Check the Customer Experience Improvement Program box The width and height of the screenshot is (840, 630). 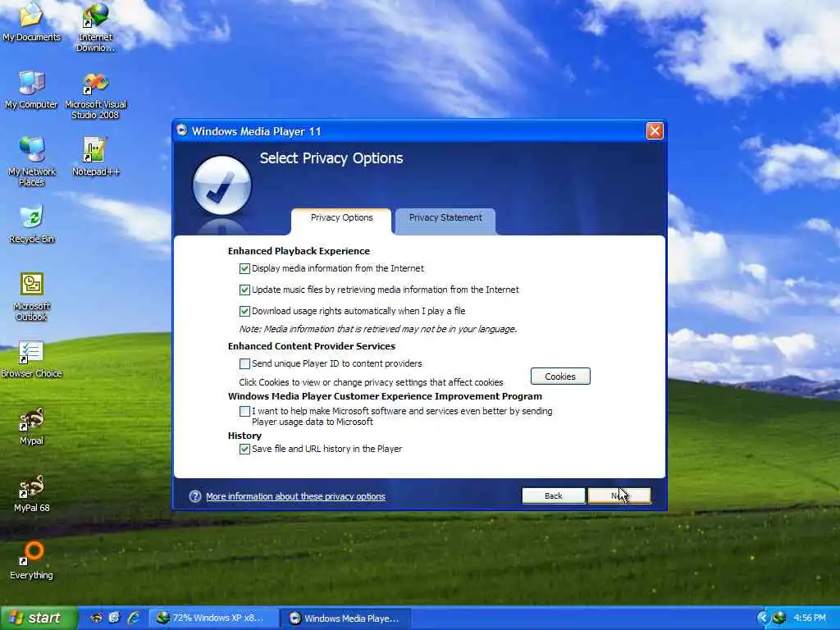point(244,412)
